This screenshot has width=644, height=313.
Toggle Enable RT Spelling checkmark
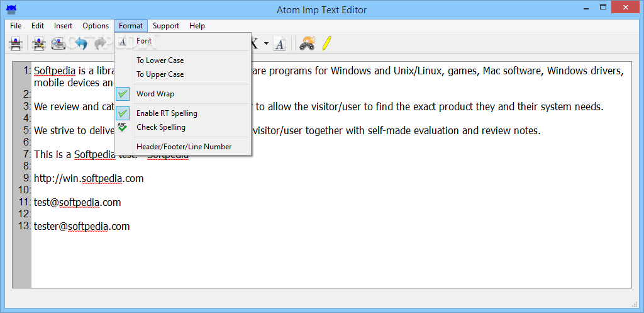click(123, 113)
